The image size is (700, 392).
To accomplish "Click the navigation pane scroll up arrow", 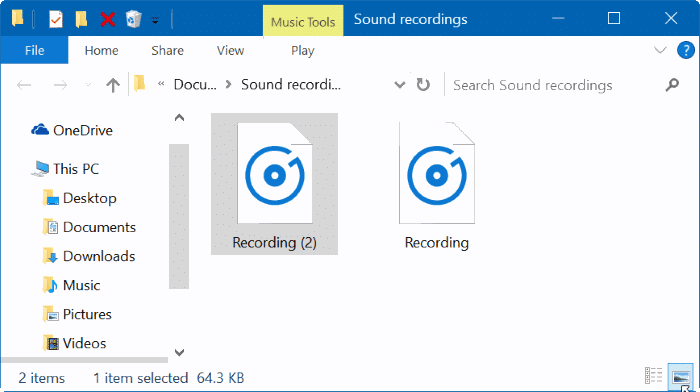I will pyautogui.click(x=179, y=118).
